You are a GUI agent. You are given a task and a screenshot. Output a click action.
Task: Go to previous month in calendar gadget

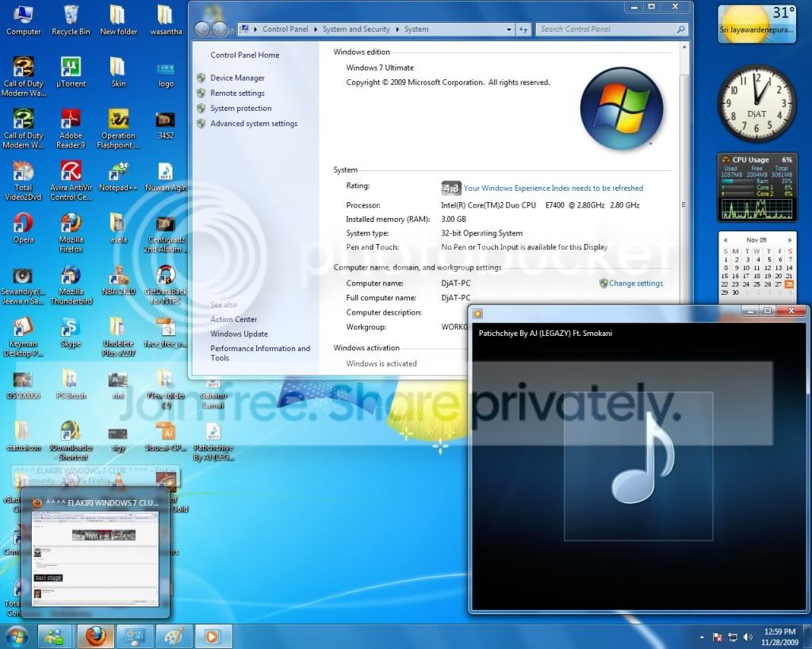(725, 240)
